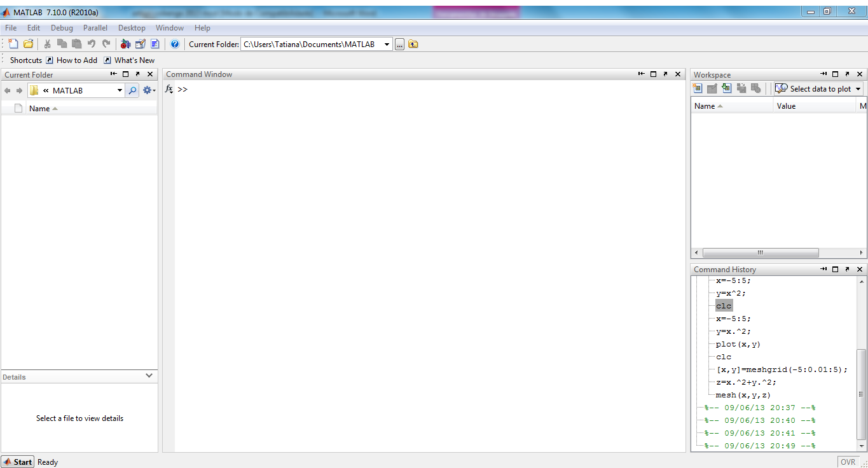Minimize the Current Folder panel

pyautogui.click(x=114, y=74)
